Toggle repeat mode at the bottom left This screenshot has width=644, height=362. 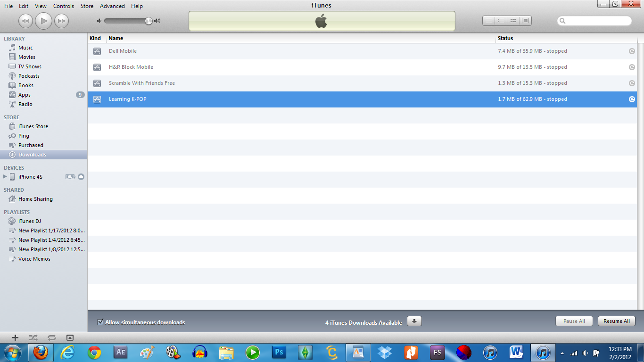pos(52,337)
